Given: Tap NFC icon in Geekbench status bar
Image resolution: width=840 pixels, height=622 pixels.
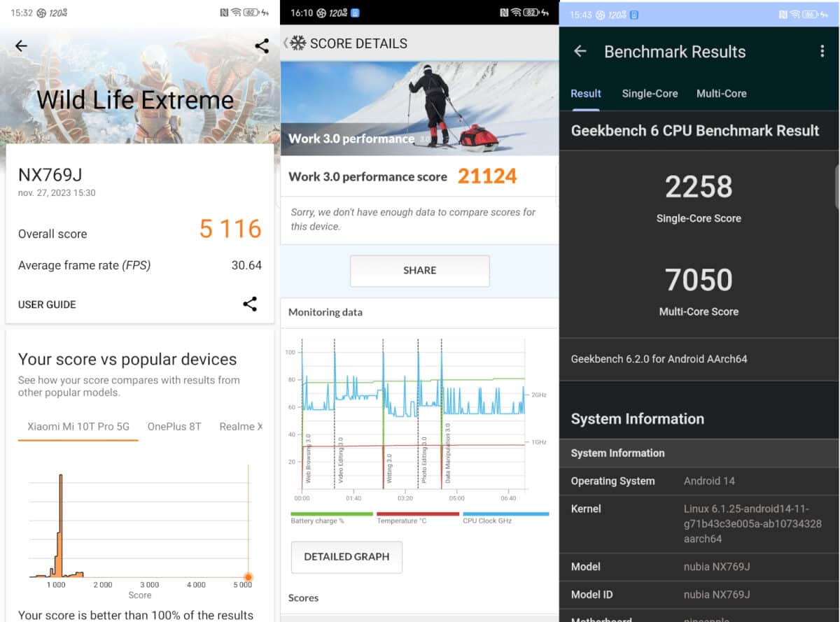Looking at the screenshot, I should pyautogui.click(x=783, y=14).
